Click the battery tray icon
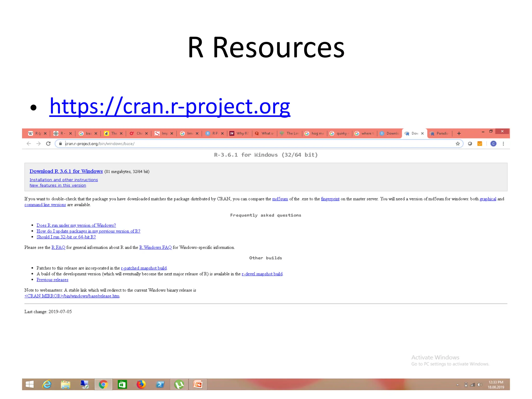The width and height of the screenshot is (532, 399). (x=466, y=385)
